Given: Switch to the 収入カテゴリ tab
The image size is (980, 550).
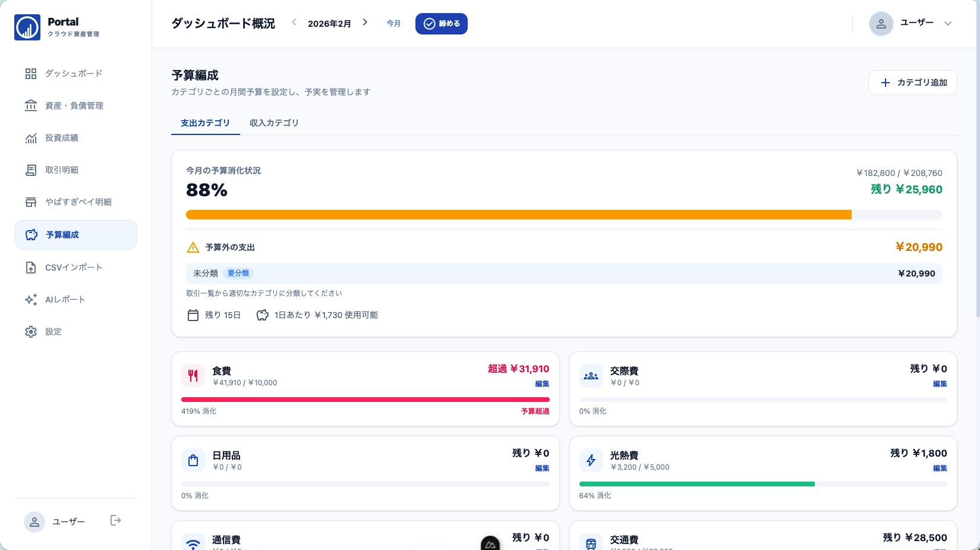Looking at the screenshot, I should [x=274, y=123].
